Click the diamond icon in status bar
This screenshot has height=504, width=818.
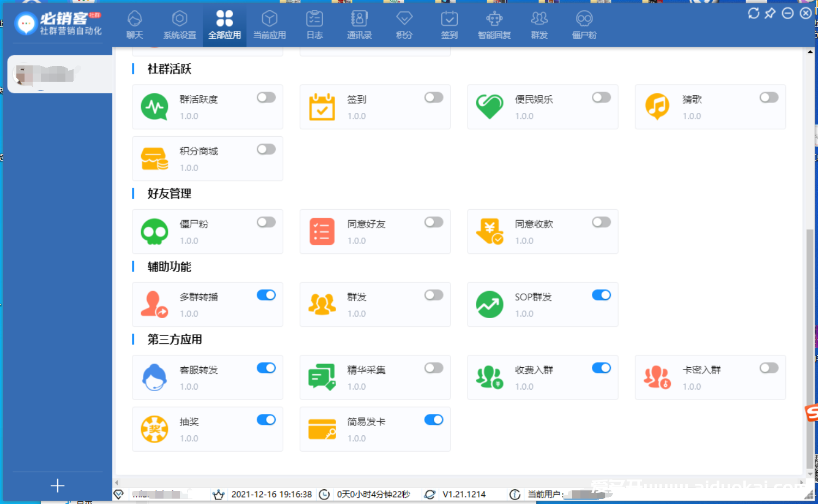[119, 494]
